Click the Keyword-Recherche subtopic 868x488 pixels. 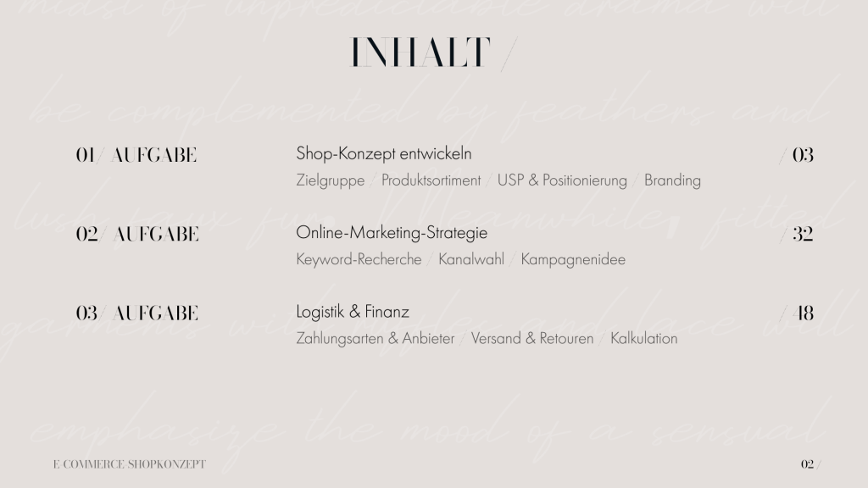coord(359,259)
